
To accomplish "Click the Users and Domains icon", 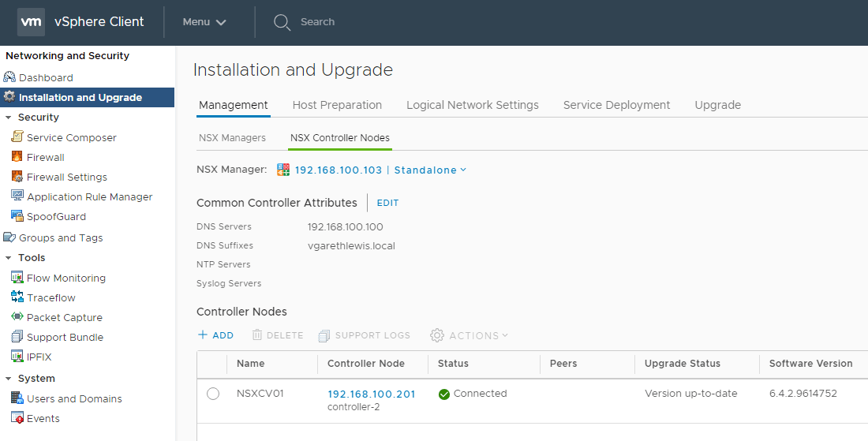I will pyautogui.click(x=17, y=398).
